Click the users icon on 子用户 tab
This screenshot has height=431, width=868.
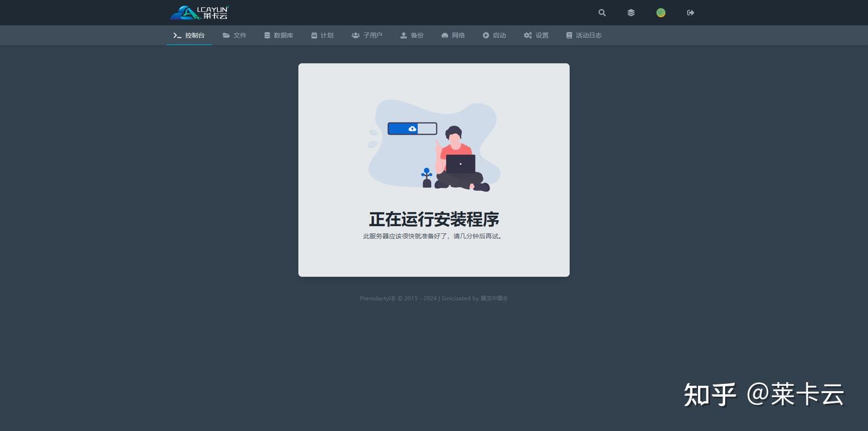[356, 35]
